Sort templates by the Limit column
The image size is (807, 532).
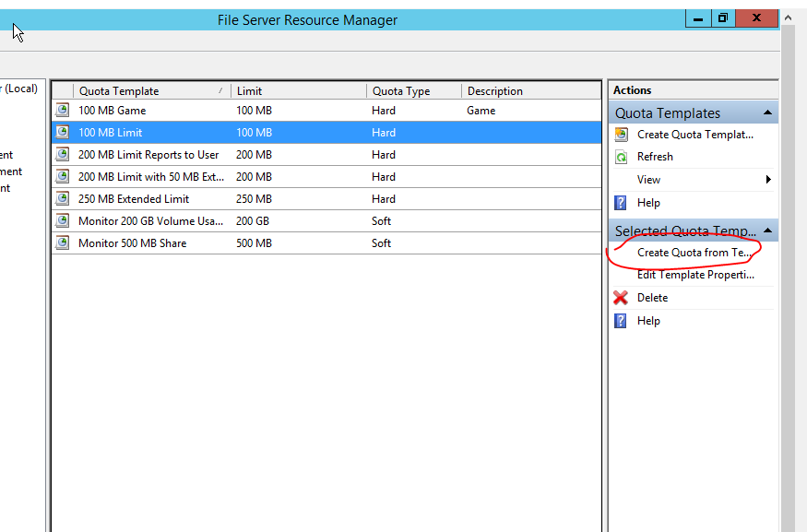click(249, 89)
